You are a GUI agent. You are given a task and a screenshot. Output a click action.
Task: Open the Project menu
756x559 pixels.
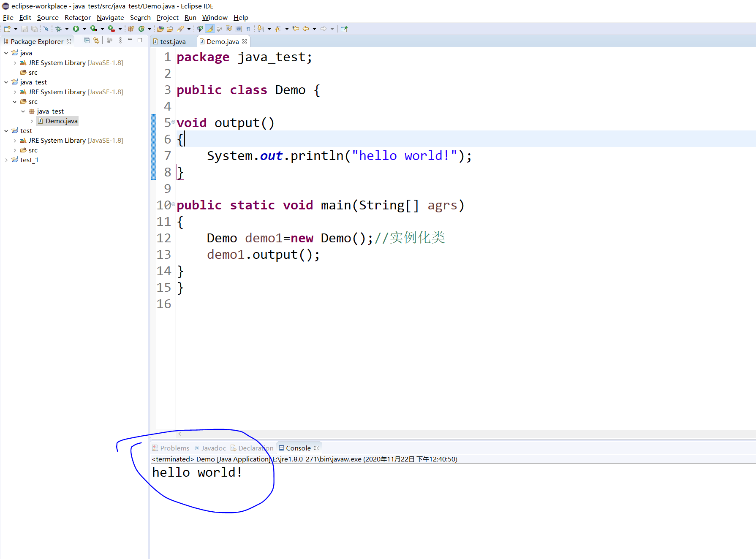tap(168, 17)
